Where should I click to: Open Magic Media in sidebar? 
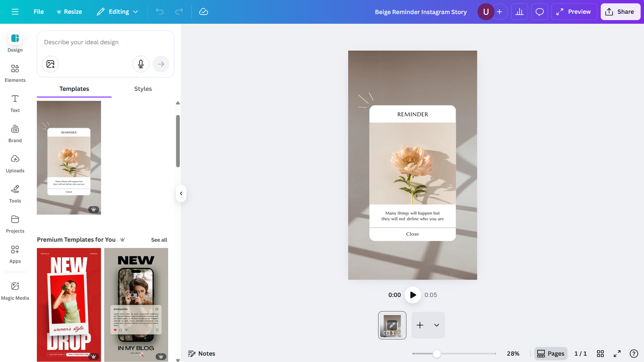click(15, 291)
